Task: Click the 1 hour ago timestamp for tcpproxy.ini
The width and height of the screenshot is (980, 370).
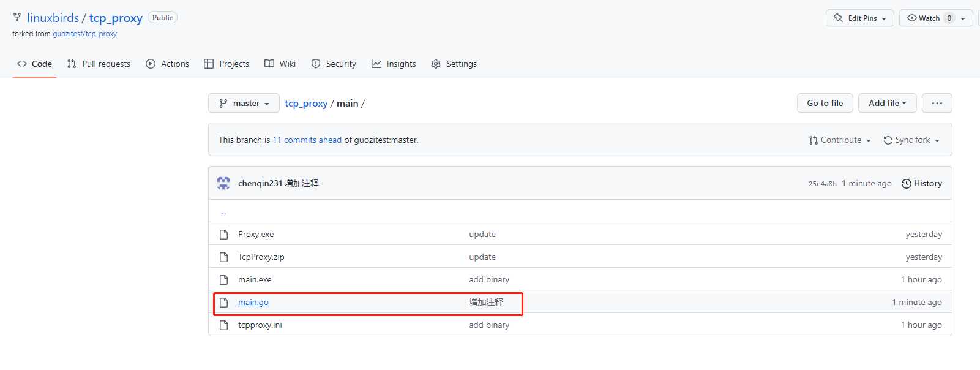Action: (x=921, y=325)
